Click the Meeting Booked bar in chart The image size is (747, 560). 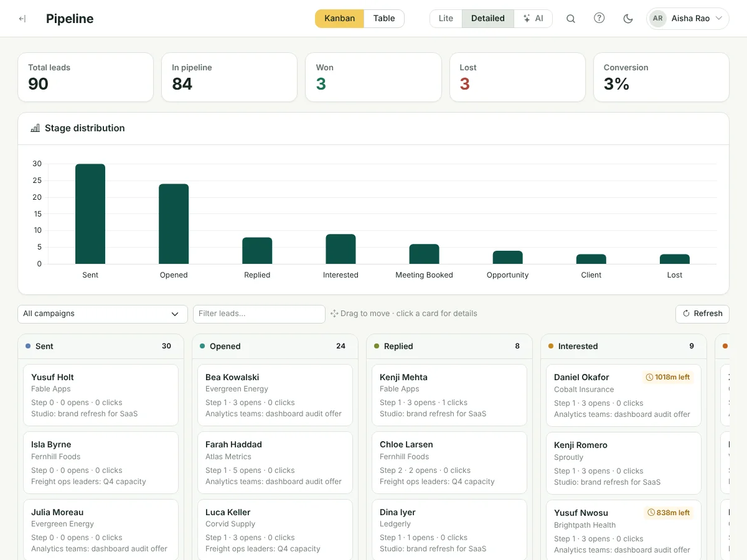coord(424,254)
